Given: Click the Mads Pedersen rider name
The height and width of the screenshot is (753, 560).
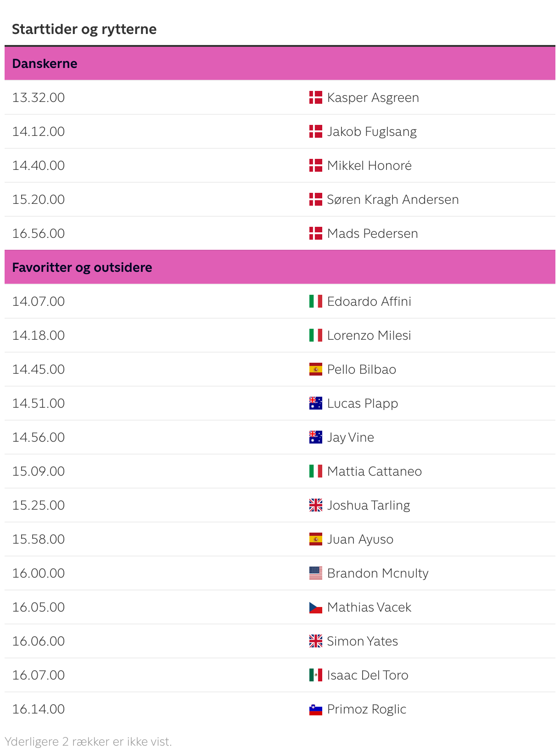Looking at the screenshot, I should (x=372, y=233).
